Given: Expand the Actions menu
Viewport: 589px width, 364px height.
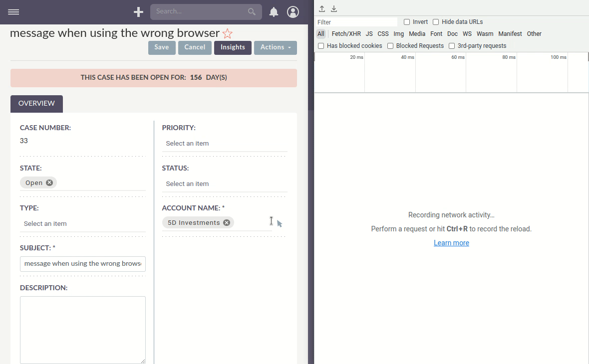Looking at the screenshot, I should (276, 47).
